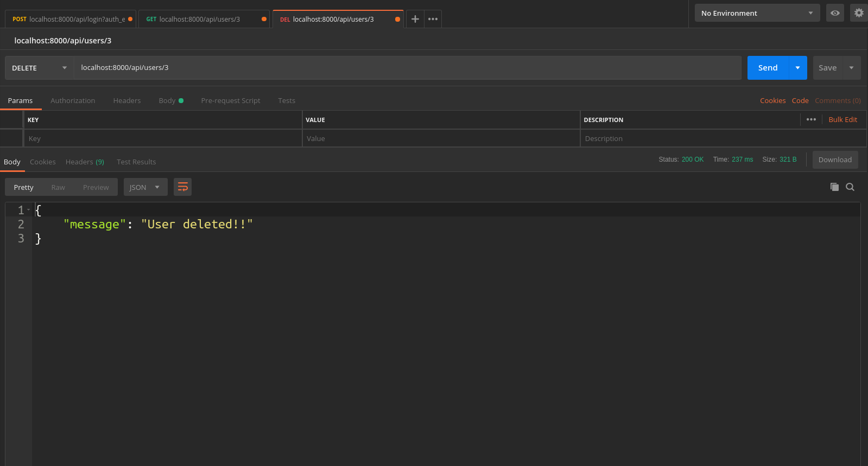Open the Code snippet link
This screenshot has width=868, height=466.
pos(800,100)
